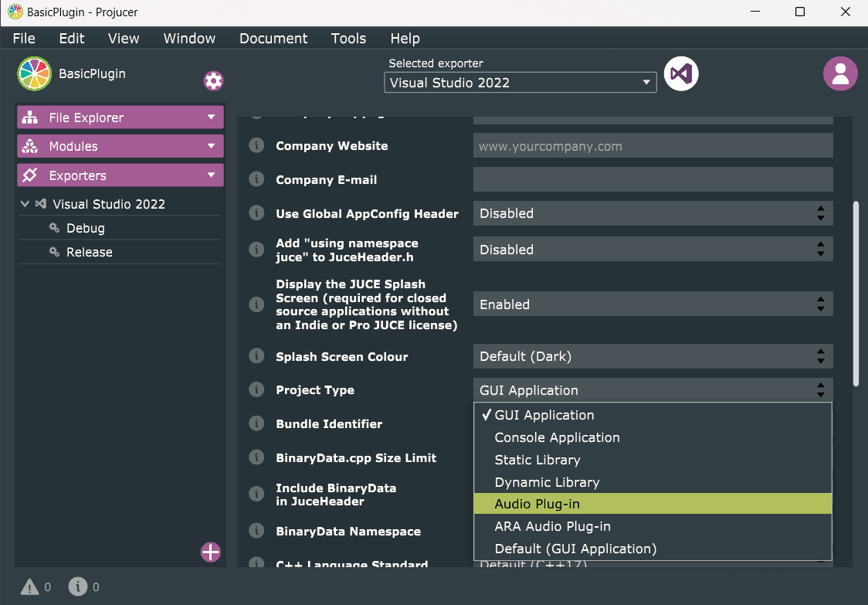Click the project settings gear icon
The image size is (868, 605).
213,80
